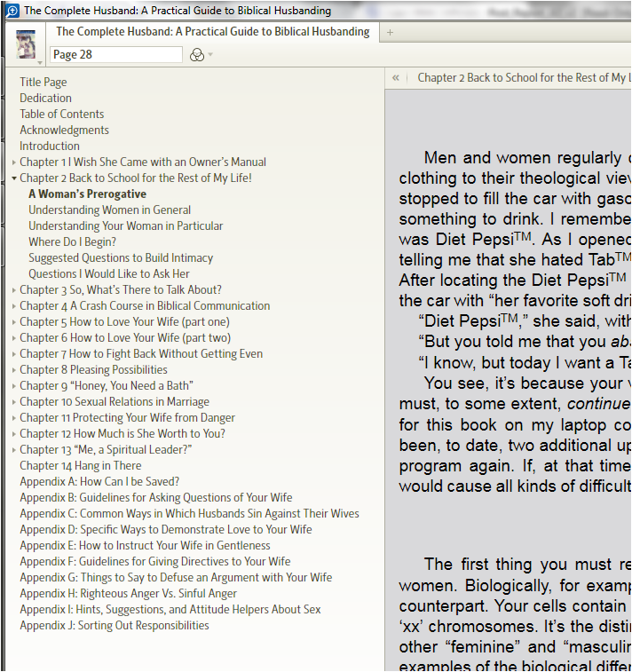Open Chapter 7 How to Fight Back title
The width and height of the screenshot is (632, 672).
point(141,354)
